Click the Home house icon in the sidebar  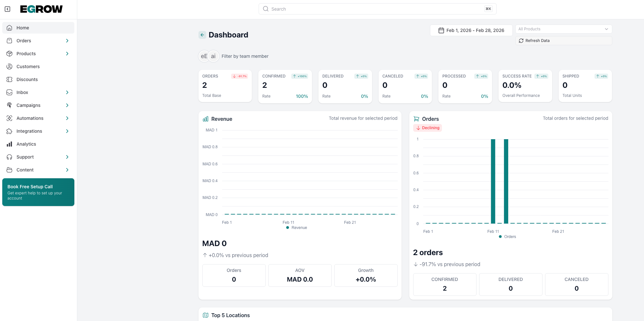pyautogui.click(x=9, y=28)
